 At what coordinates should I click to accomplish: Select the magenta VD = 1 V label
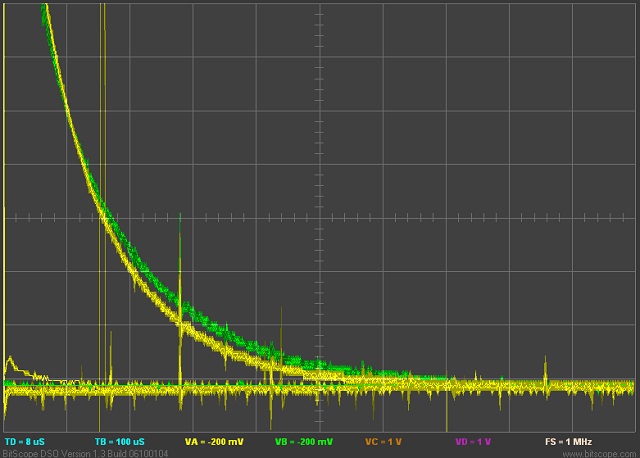[x=475, y=441]
